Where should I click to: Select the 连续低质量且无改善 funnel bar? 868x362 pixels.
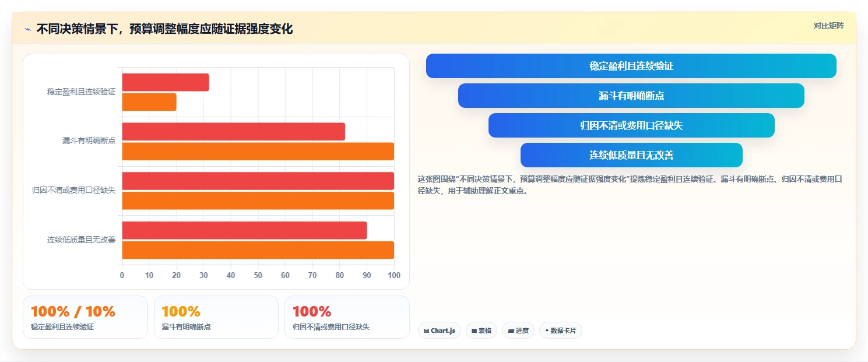(631, 155)
